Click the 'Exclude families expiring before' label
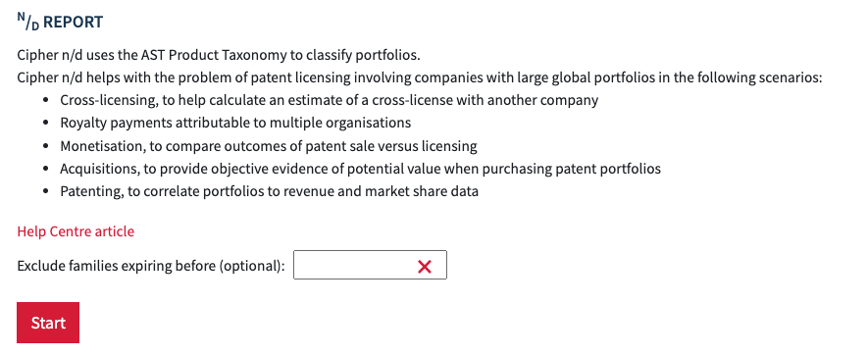 pos(151,266)
